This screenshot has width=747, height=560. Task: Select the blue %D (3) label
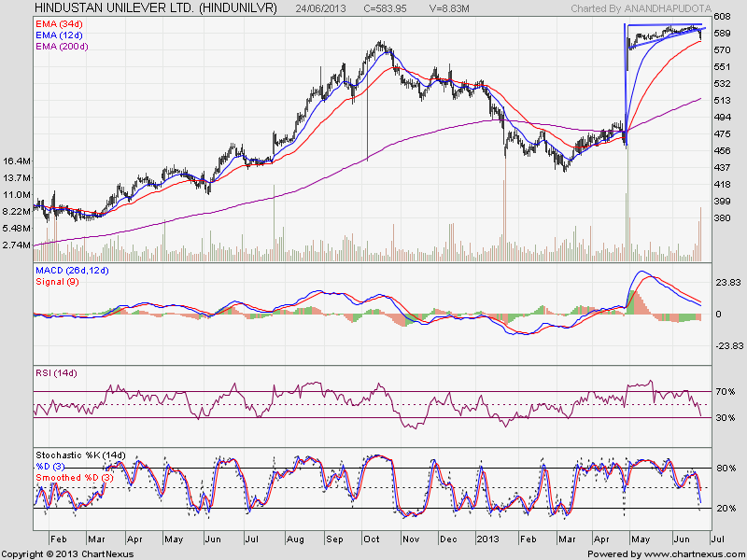[x=50, y=466]
